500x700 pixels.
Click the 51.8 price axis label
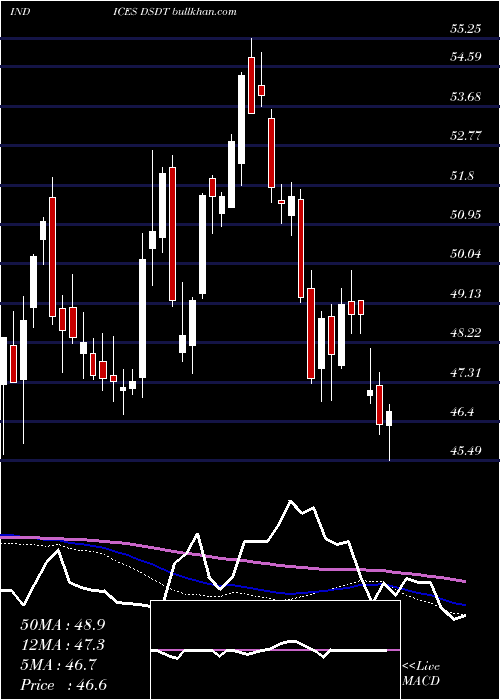[462, 175]
